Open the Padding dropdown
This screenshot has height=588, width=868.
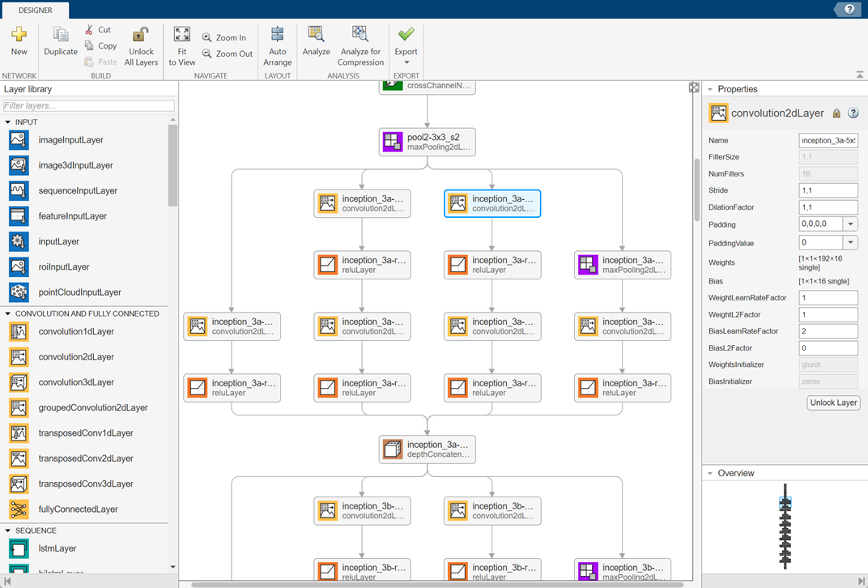[850, 224]
